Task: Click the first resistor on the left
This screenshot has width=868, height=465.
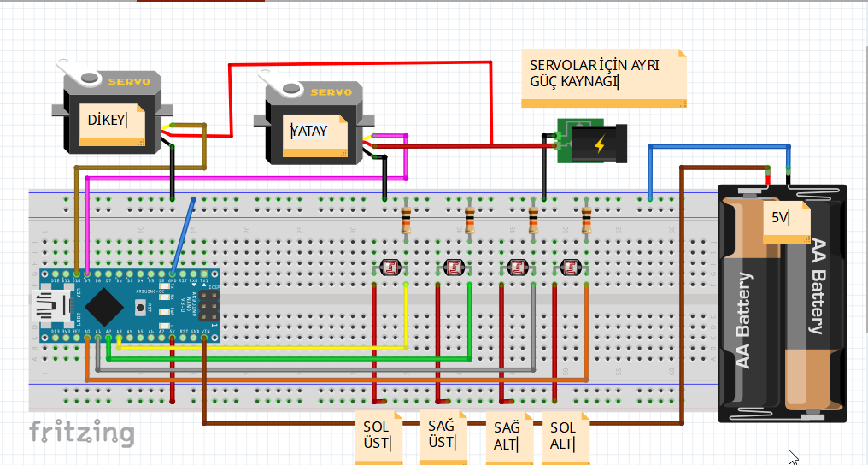Action: 406,221
